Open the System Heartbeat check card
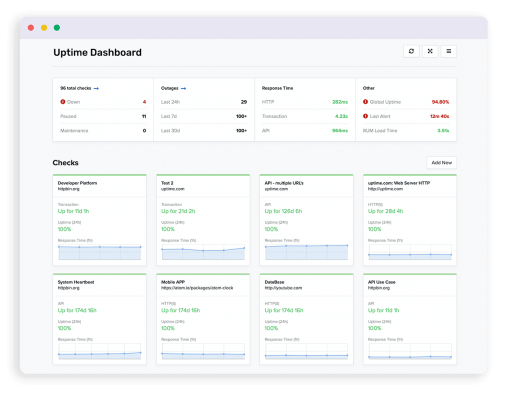Image resolution: width=510 pixels, height=397 pixels. pyautogui.click(x=100, y=319)
